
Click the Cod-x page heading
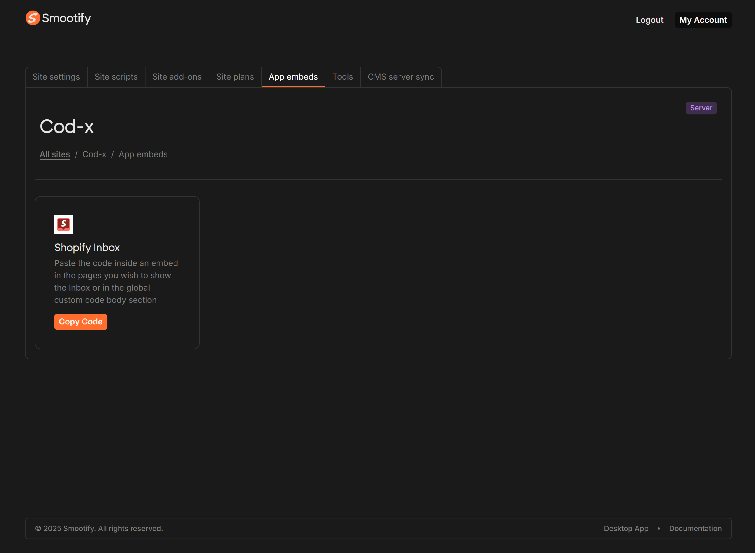[67, 126]
